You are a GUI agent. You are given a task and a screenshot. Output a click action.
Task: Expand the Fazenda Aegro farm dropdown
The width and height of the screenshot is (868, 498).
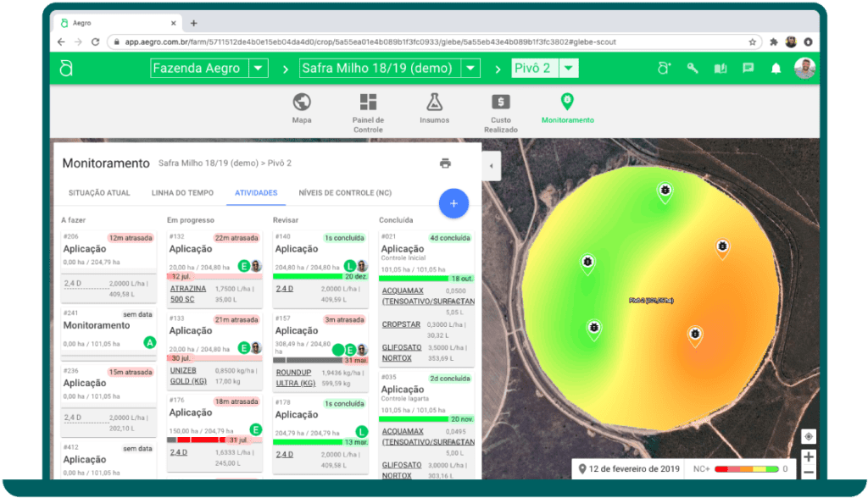(x=258, y=68)
